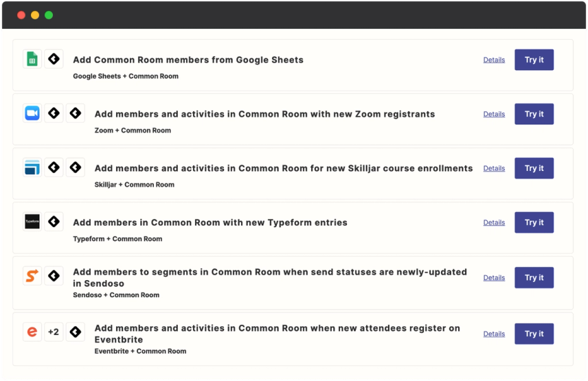The height and width of the screenshot is (381, 588).
Task: Click the Eventbrite app icon
Action: tap(32, 332)
